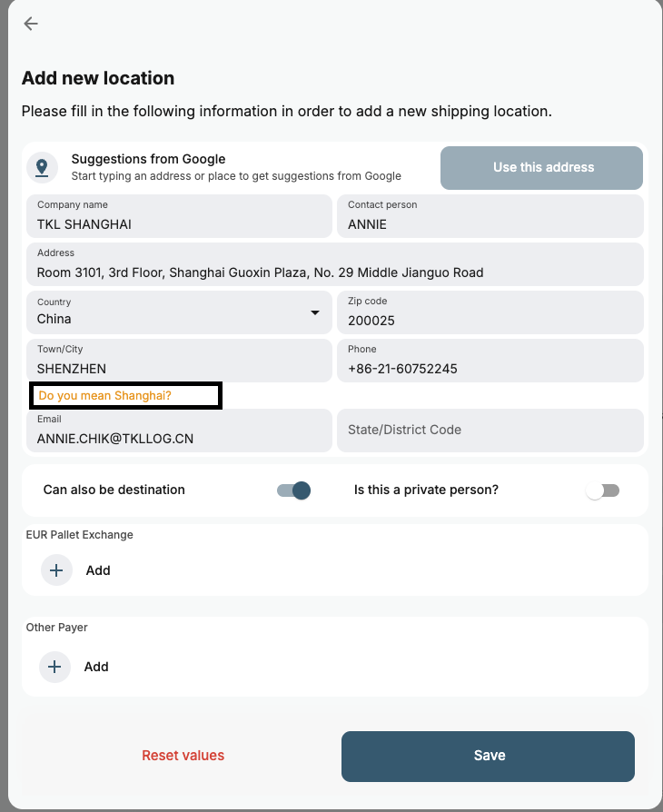663x812 pixels.
Task: Click the Google location pin icon
Action: [x=41, y=167]
